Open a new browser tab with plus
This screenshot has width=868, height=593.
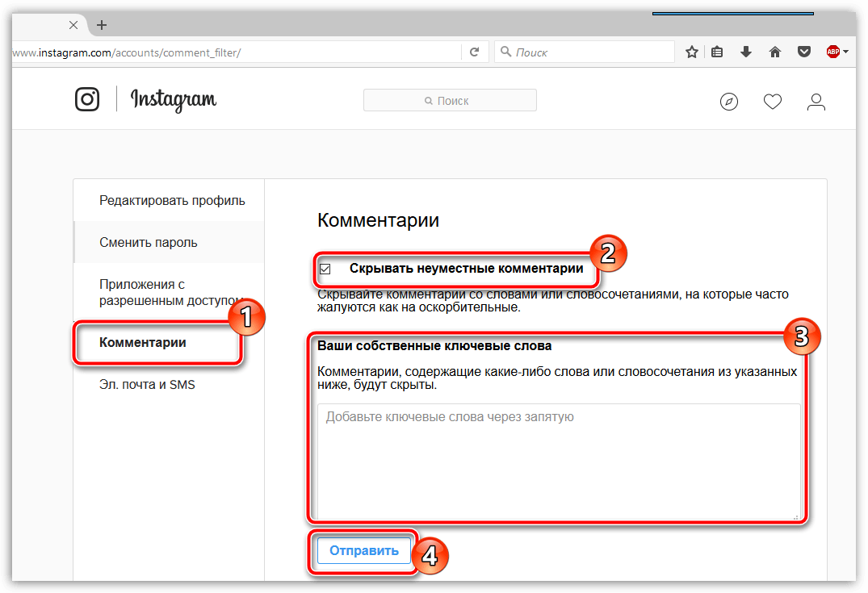click(x=102, y=25)
